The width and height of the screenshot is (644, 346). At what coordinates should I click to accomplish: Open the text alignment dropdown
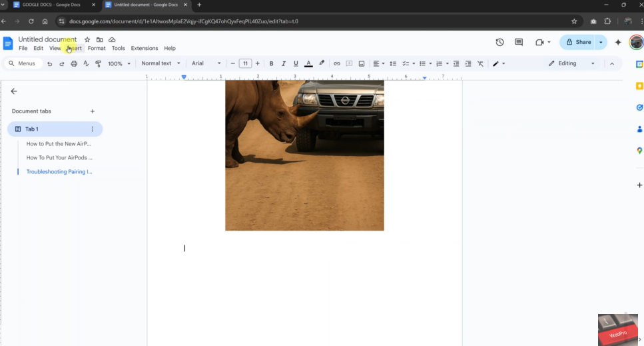tap(379, 64)
